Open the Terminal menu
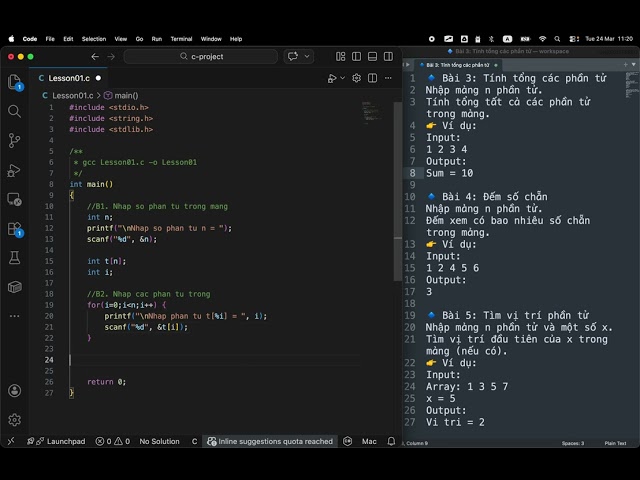The height and width of the screenshot is (480, 640). 181,39
